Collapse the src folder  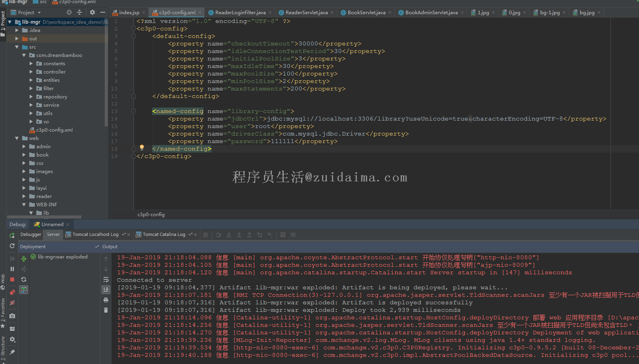click(x=17, y=47)
